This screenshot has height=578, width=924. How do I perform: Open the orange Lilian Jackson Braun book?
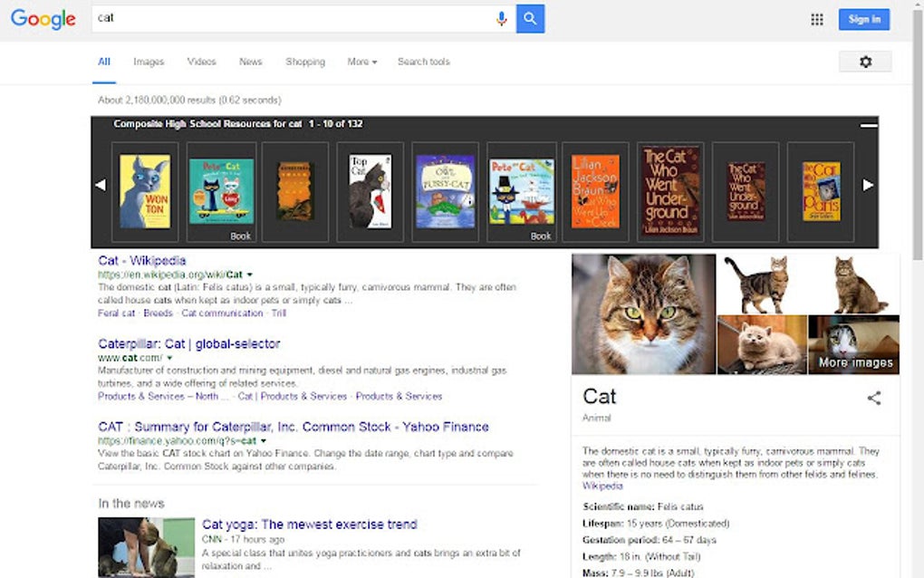point(596,191)
